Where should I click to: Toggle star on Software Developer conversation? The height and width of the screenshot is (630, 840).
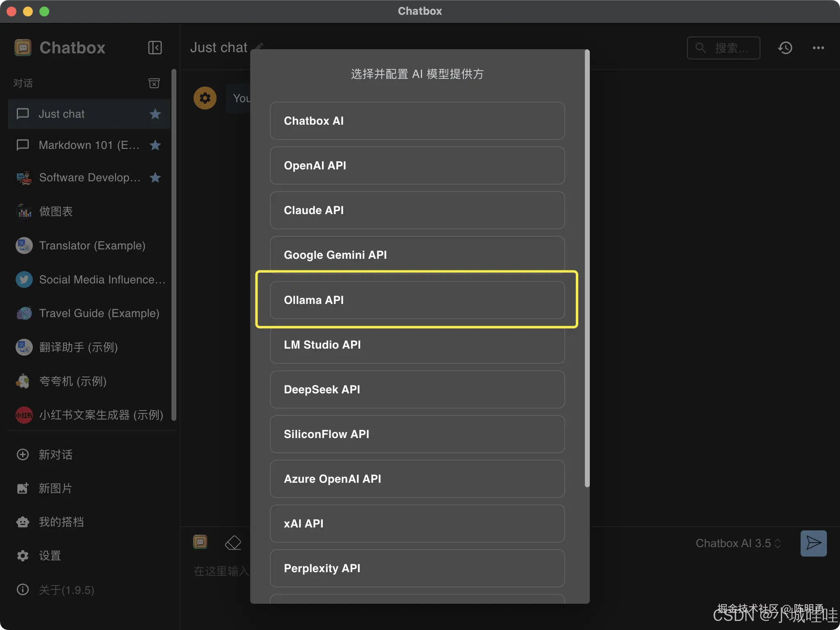pyautogui.click(x=155, y=178)
